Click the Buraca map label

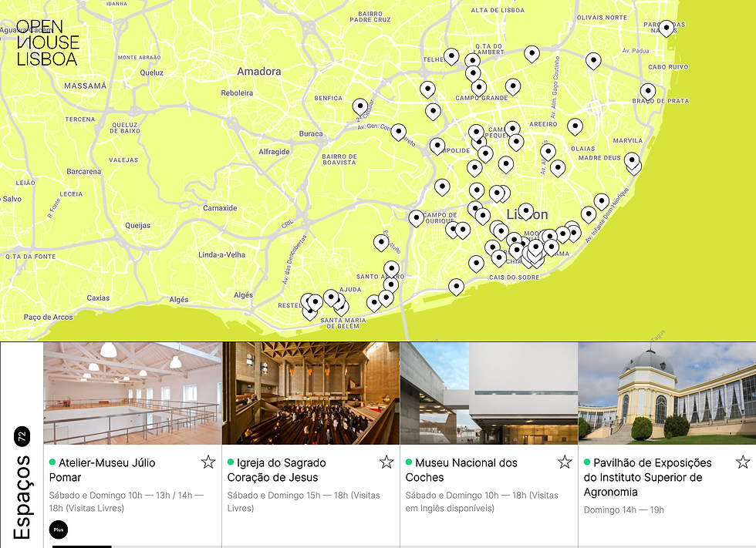(310, 134)
